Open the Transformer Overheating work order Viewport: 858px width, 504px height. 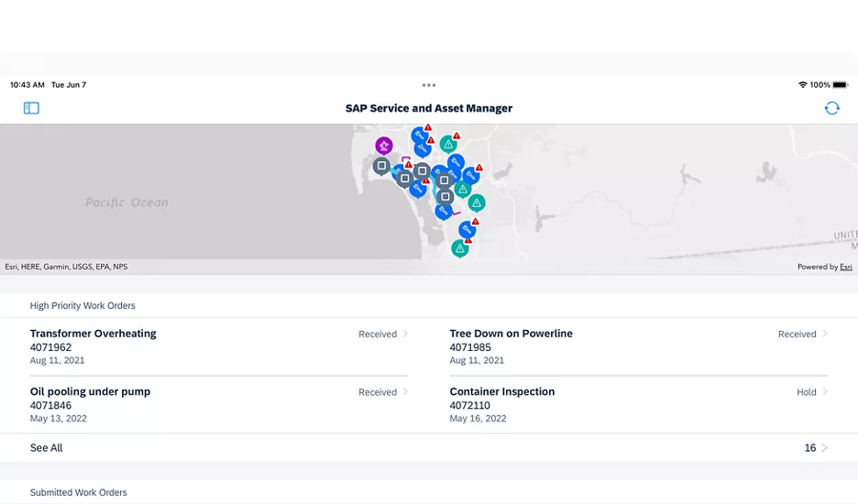coord(219,346)
